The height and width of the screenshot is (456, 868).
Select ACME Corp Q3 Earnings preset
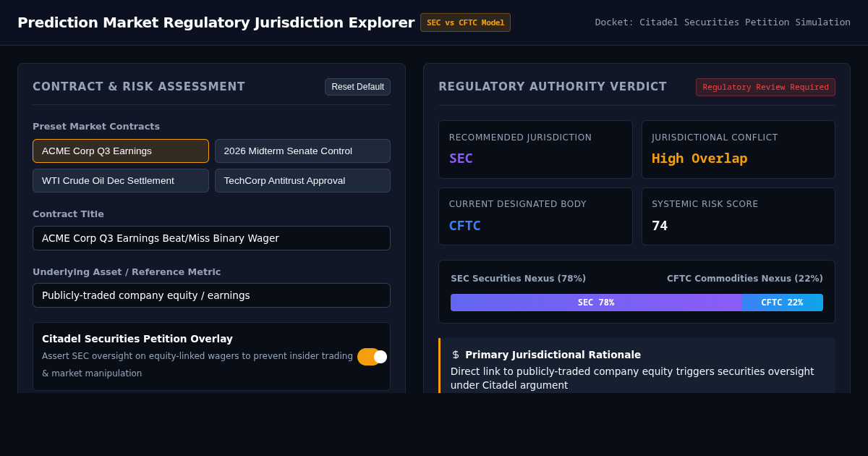pos(121,151)
